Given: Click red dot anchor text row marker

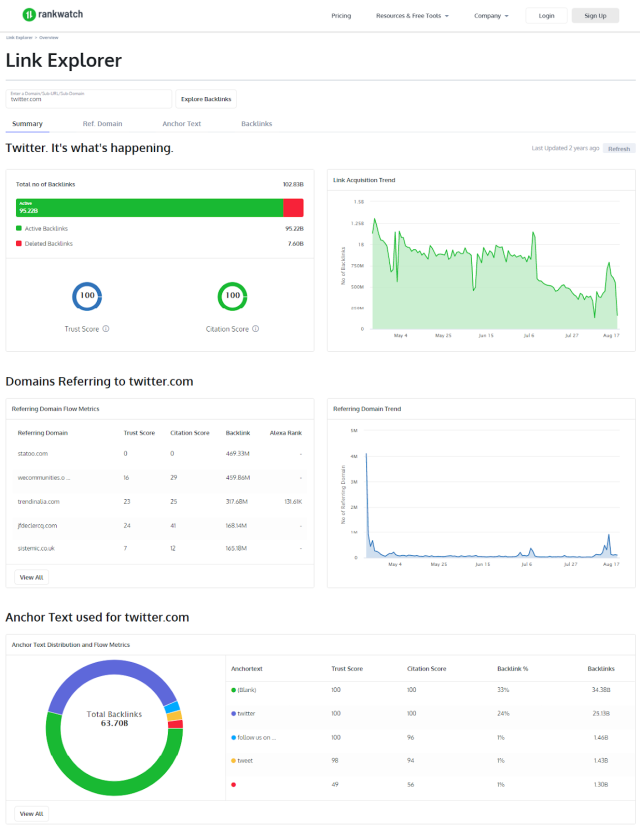Looking at the screenshot, I should click(233, 784).
